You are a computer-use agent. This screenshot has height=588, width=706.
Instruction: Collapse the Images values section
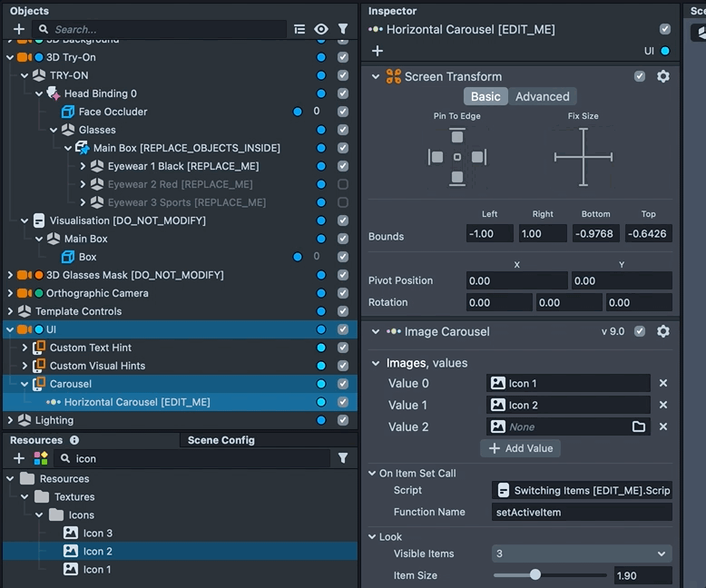coord(377,363)
